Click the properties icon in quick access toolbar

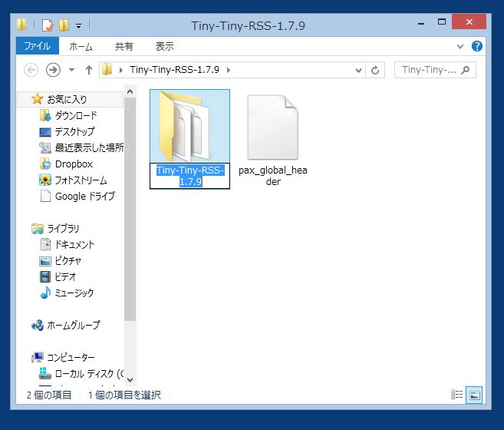click(48, 25)
